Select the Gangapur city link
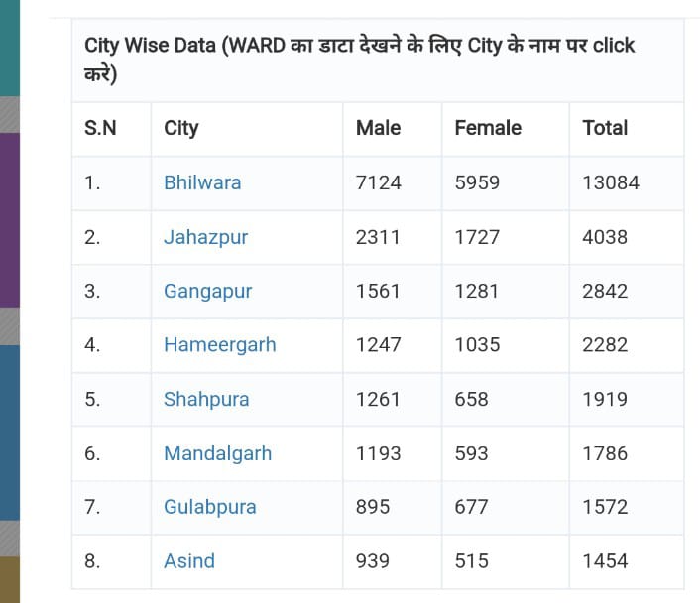The width and height of the screenshot is (700, 603). (x=207, y=292)
